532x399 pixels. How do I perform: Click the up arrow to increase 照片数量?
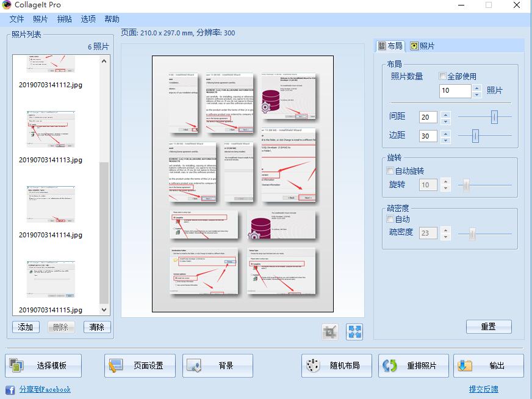(476, 87)
